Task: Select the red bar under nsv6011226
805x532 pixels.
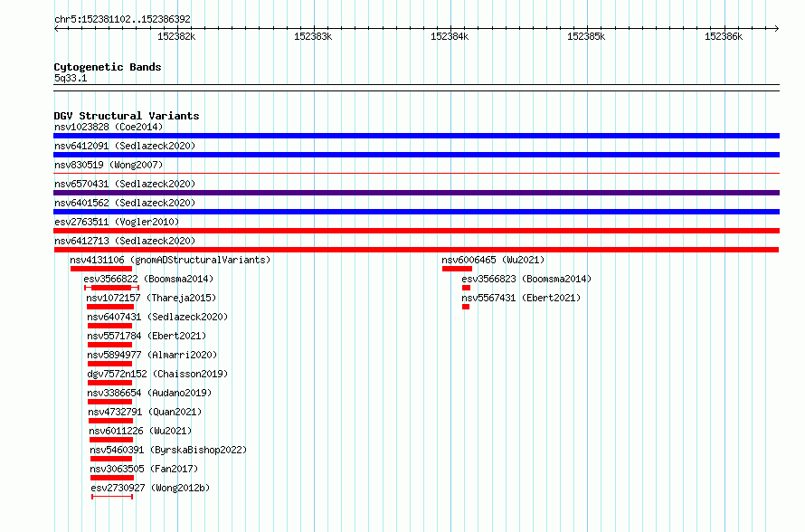Action: pos(111,440)
